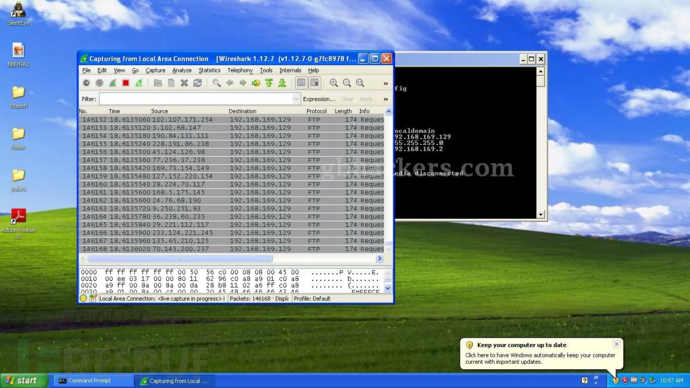Open the filter history dropdown arrow
The image size is (690, 388).
[x=296, y=99]
